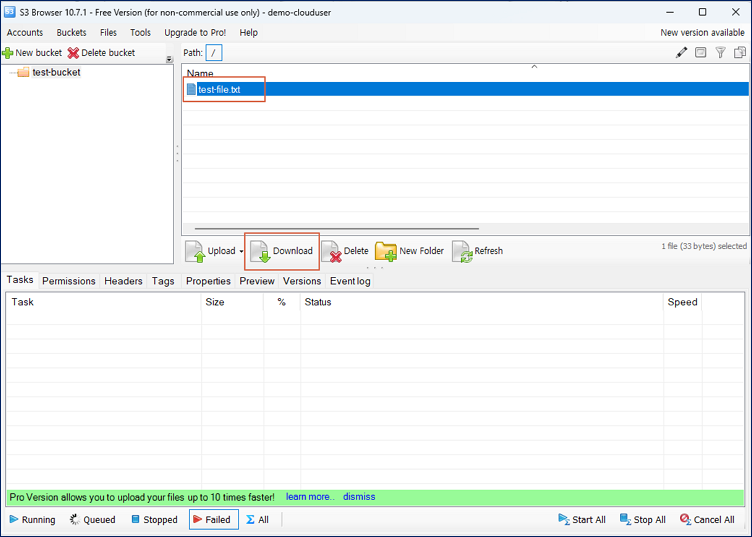Click the % column header
This screenshot has height=537, width=752.
point(282,302)
